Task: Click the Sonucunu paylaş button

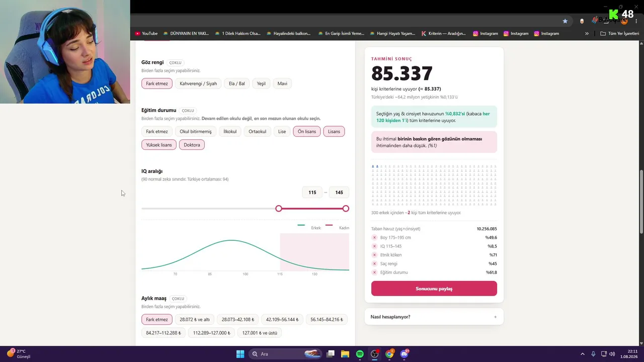Action: click(434, 289)
